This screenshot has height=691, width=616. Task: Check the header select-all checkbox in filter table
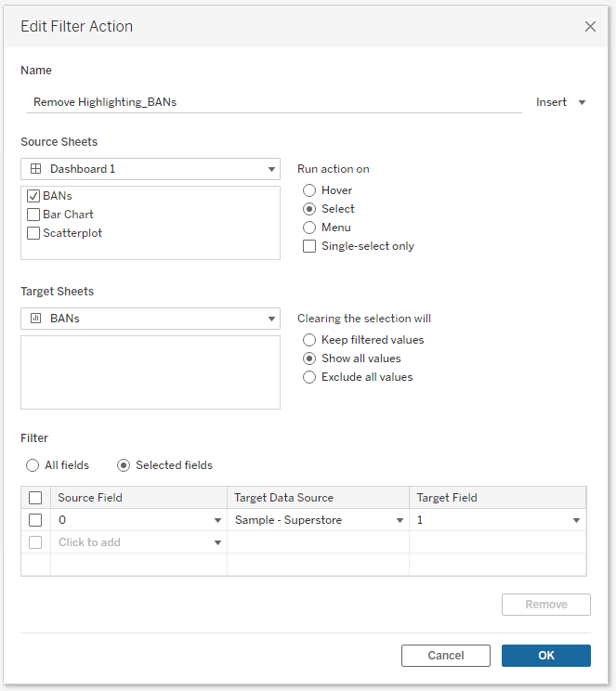pos(35,498)
